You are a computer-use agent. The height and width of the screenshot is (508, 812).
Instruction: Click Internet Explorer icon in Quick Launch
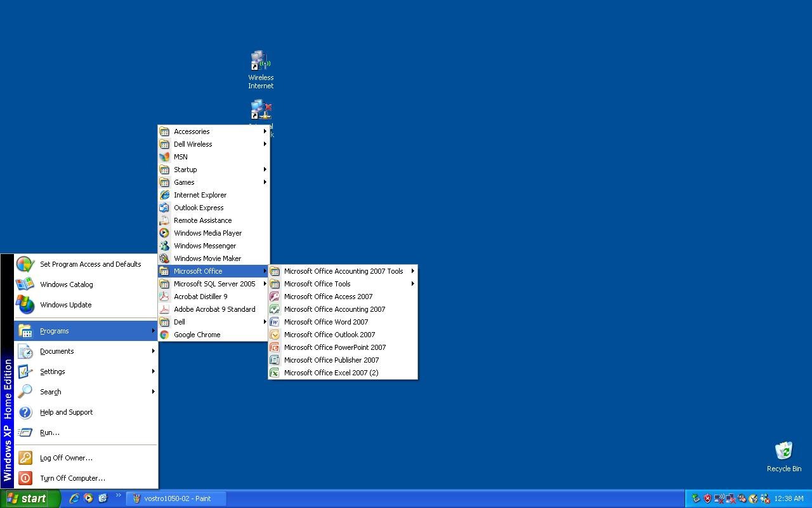[74, 498]
